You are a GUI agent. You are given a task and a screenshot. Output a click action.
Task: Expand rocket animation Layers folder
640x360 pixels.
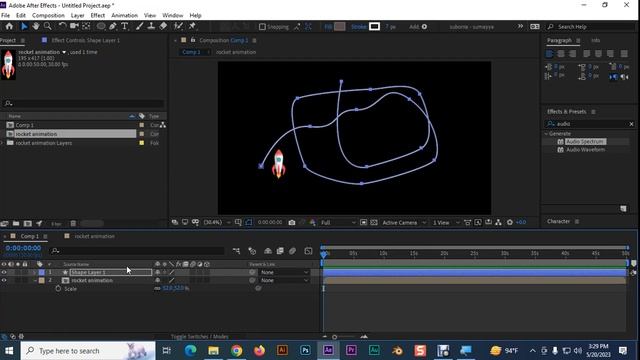click(x=2, y=143)
